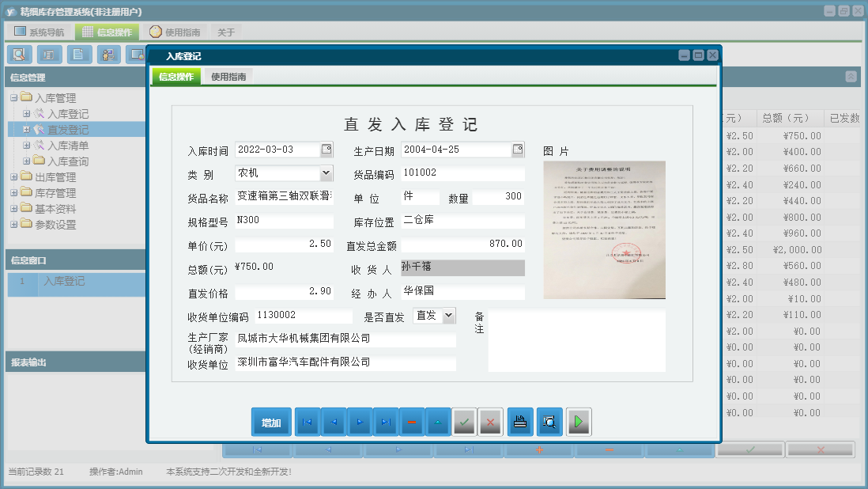Click the form layout toolbar icon in main window
Viewport: 868px width, 489px height.
coord(49,55)
